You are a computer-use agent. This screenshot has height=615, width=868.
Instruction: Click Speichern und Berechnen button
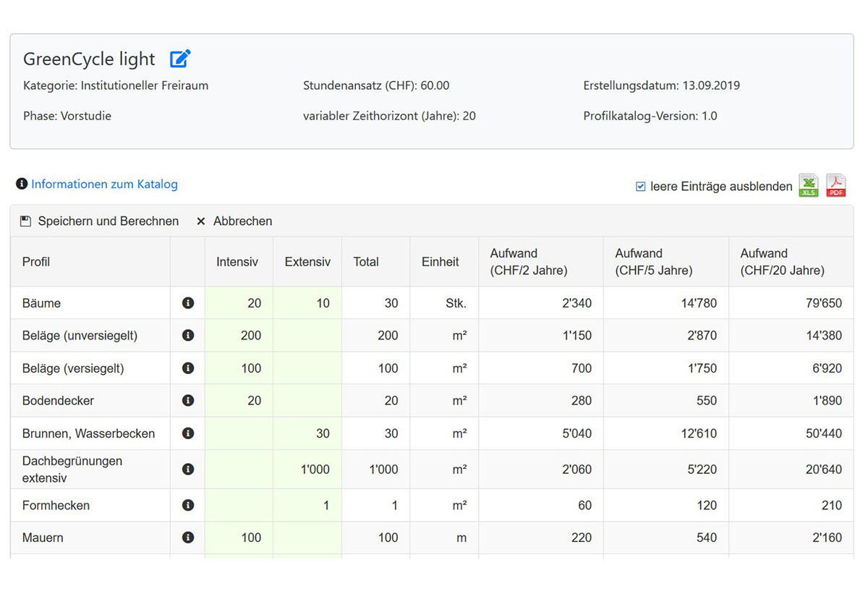coord(99,221)
